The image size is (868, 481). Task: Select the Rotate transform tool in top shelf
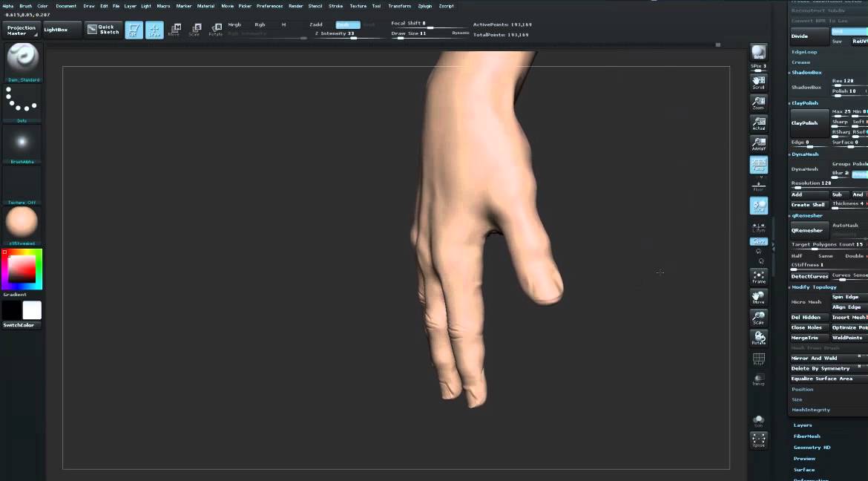[215, 30]
